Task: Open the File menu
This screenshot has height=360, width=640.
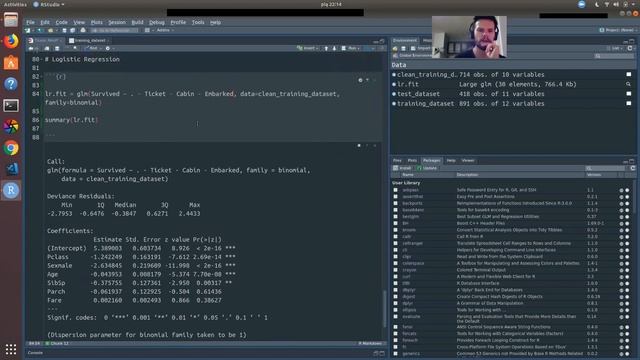Action: (x=31, y=22)
